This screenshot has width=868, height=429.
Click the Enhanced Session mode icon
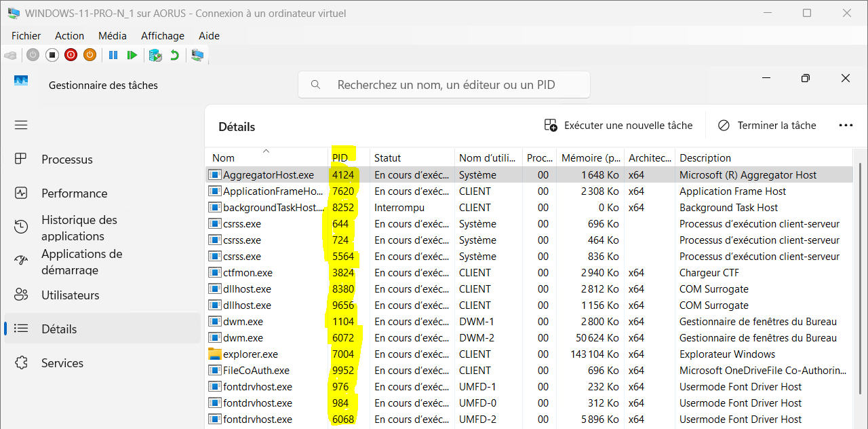pos(197,55)
